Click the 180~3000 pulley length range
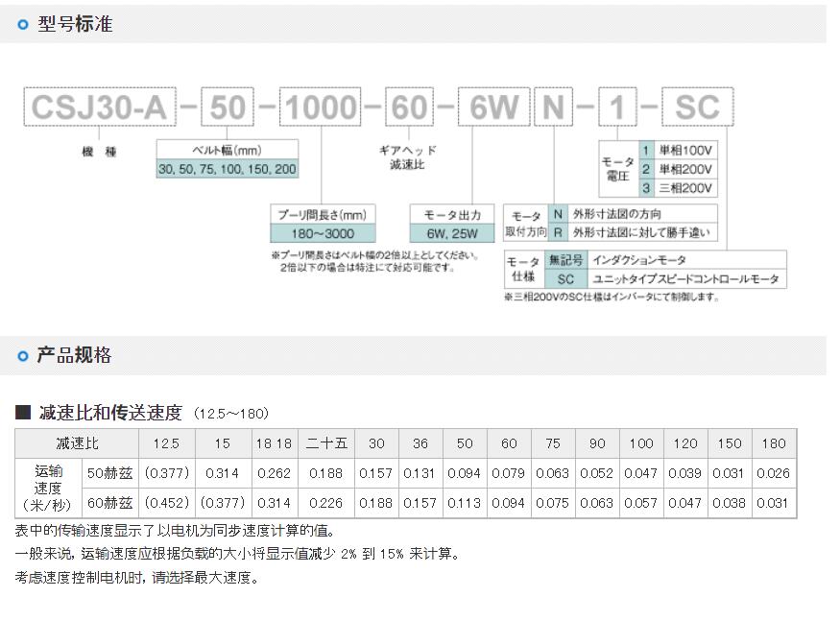The height and width of the screenshot is (621, 840). pyautogui.click(x=323, y=233)
